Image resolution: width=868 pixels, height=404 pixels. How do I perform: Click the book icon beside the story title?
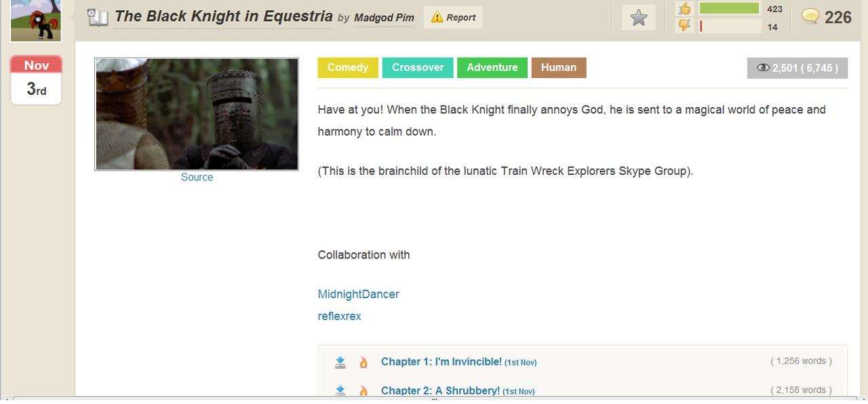pyautogui.click(x=98, y=18)
